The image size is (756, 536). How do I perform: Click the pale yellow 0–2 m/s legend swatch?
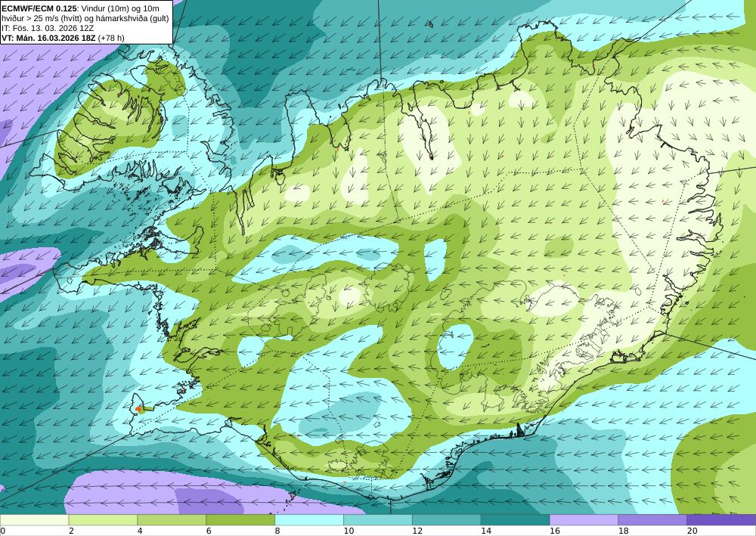coord(34,520)
